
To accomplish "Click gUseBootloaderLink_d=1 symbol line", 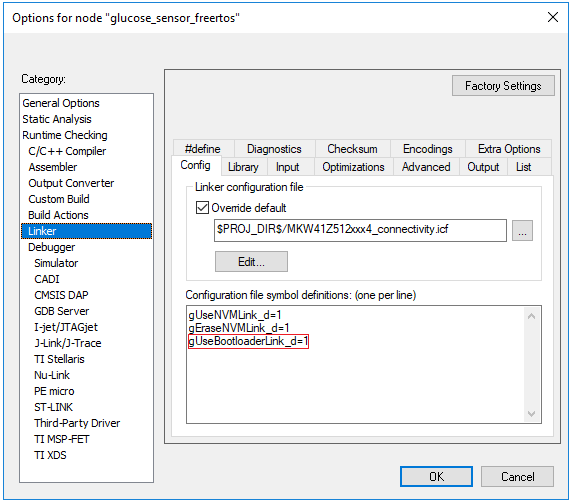I will click(248, 341).
